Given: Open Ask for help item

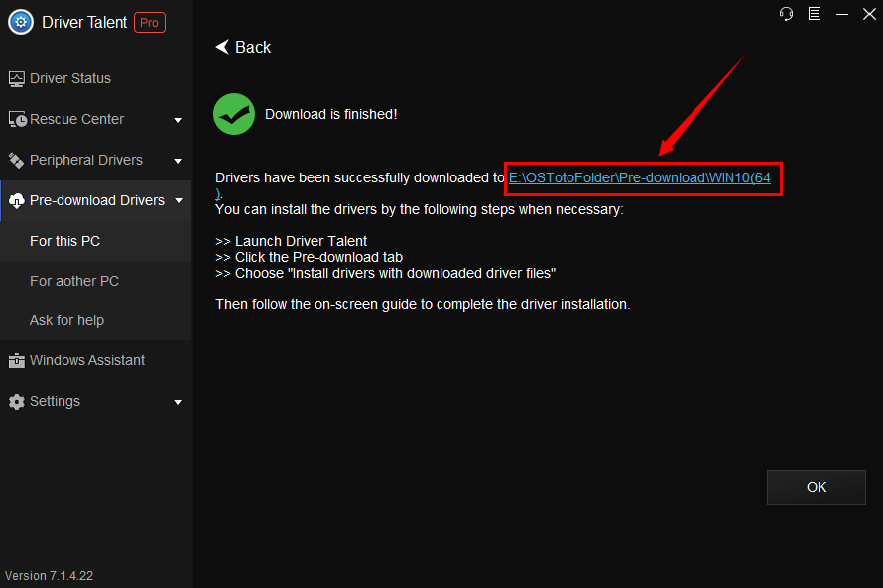Looking at the screenshot, I should pos(95,320).
